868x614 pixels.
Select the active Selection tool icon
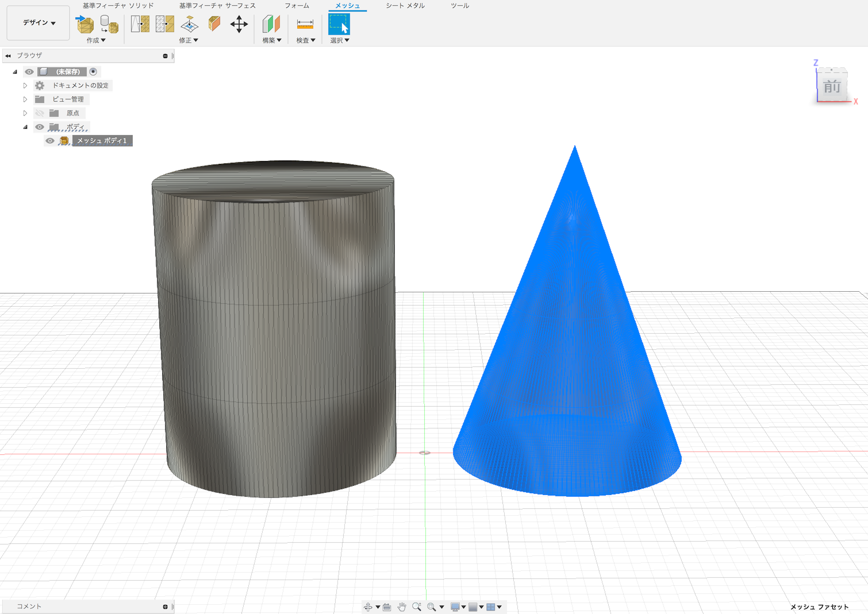tap(339, 24)
